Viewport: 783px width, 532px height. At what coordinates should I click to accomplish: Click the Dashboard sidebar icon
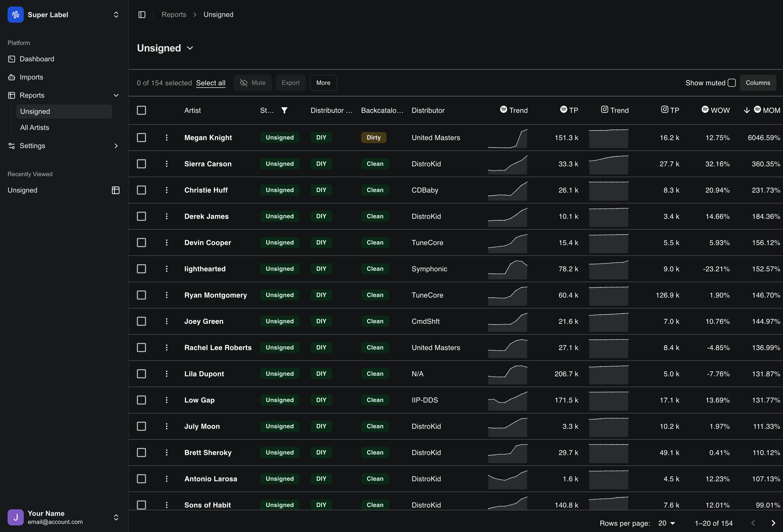11,59
